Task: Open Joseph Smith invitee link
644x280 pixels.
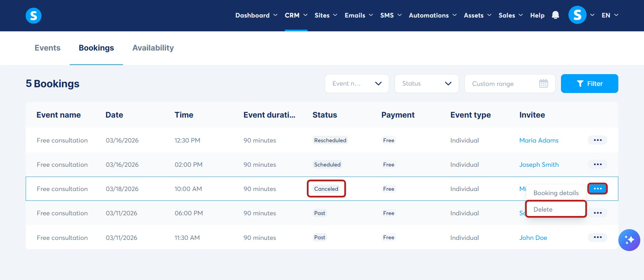Action: [x=539, y=164]
